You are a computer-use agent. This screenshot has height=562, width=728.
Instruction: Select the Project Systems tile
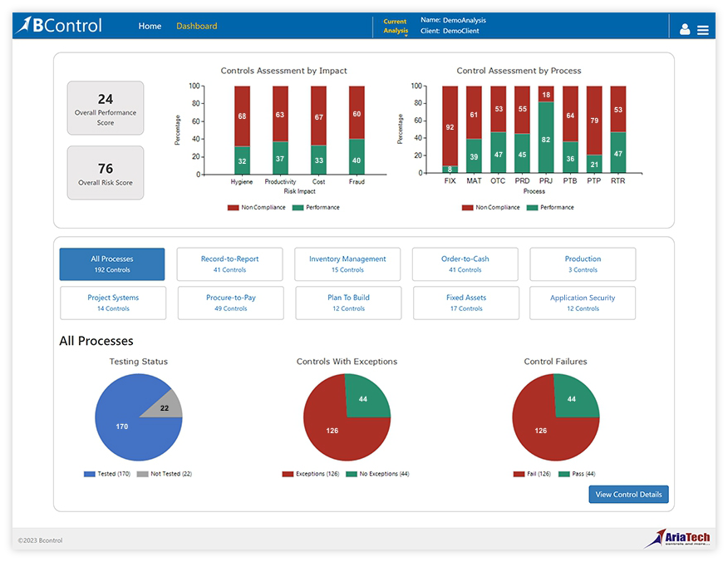point(113,303)
